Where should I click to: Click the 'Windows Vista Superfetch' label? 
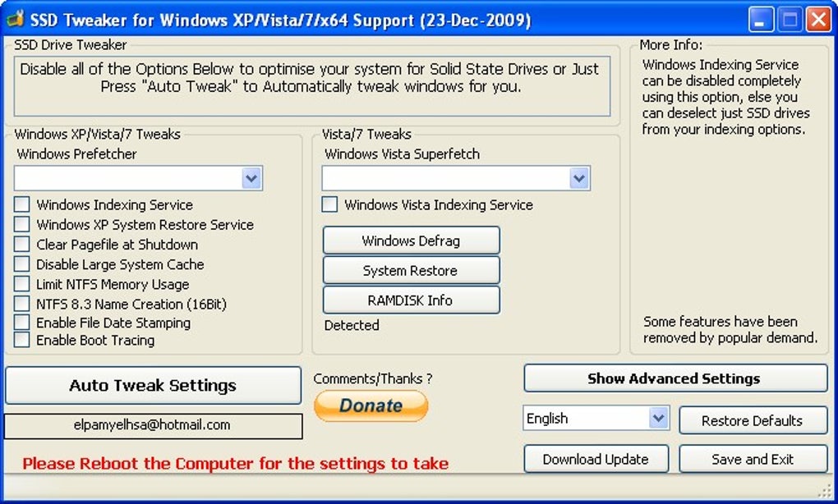click(x=402, y=153)
